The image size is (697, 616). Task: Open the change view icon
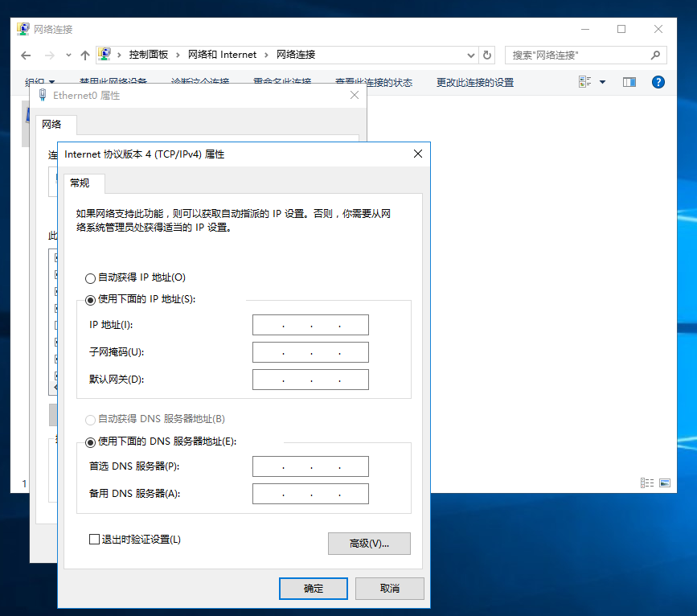tap(585, 82)
